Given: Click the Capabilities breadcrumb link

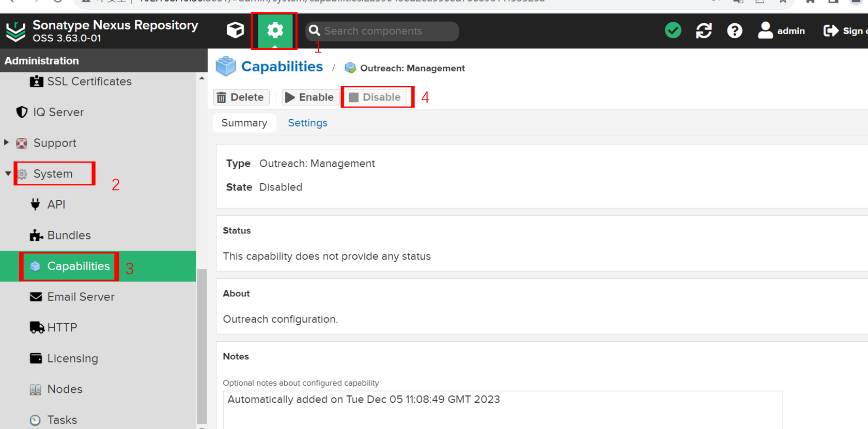Looking at the screenshot, I should [282, 67].
